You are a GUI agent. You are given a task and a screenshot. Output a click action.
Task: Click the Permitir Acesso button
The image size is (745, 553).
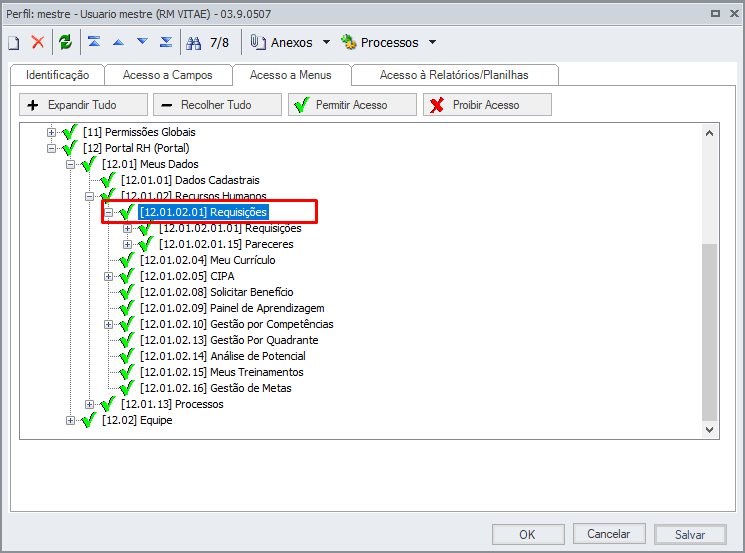352,105
